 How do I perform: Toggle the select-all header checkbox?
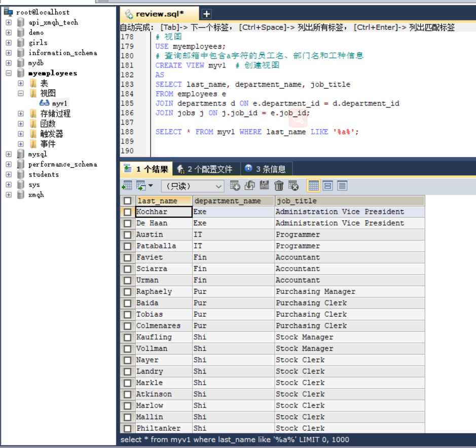click(128, 201)
